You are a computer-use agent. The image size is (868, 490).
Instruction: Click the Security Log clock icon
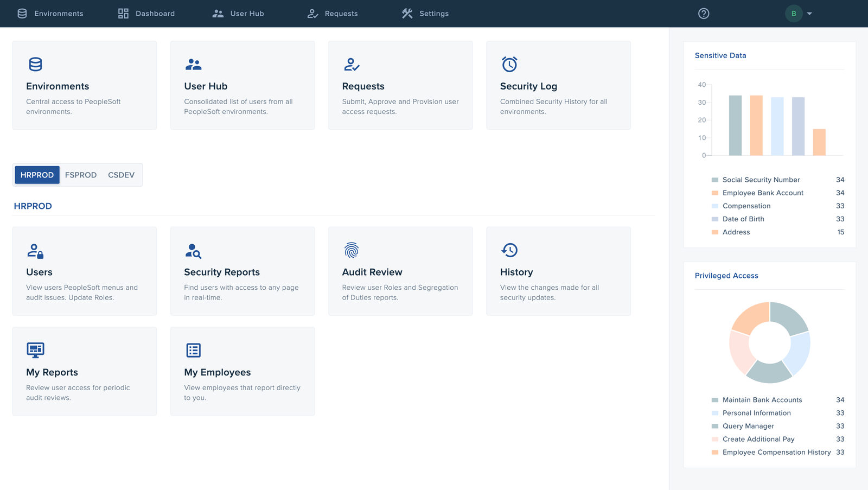pos(509,64)
